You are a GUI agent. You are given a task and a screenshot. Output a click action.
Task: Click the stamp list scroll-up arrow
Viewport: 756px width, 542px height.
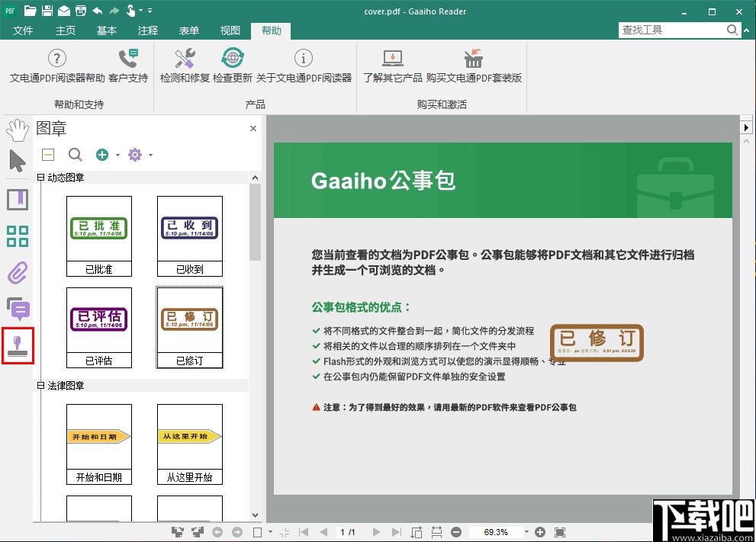[x=255, y=178]
